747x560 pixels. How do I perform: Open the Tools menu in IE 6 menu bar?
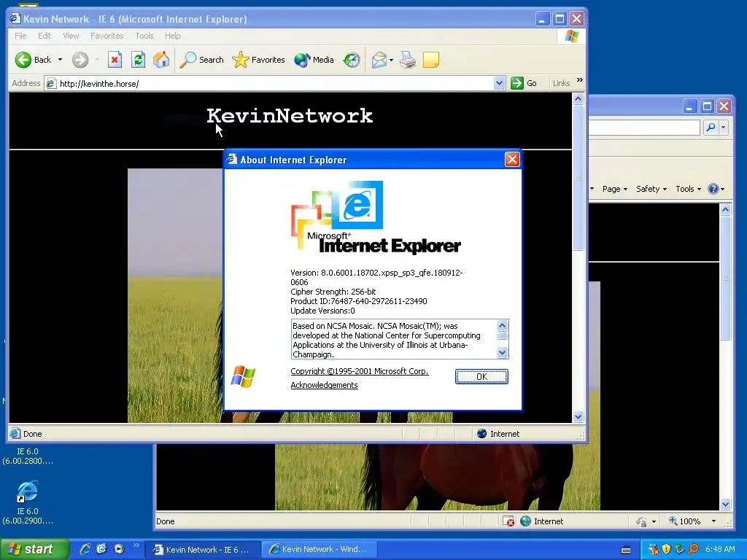(144, 36)
